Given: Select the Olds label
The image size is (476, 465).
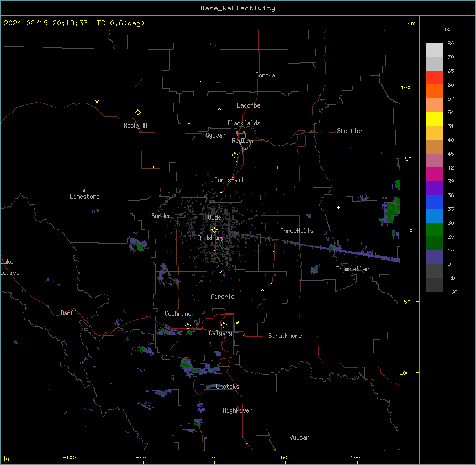Looking at the screenshot, I should point(214,218).
